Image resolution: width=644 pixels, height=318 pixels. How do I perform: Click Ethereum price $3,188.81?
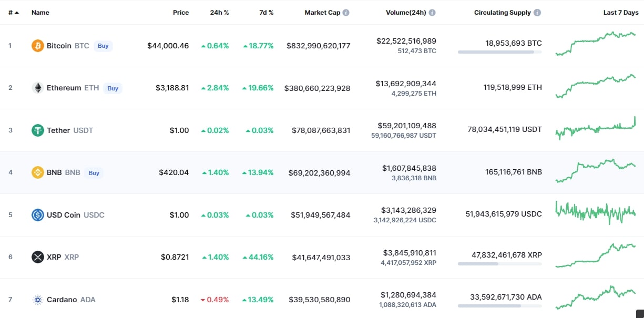(172, 88)
